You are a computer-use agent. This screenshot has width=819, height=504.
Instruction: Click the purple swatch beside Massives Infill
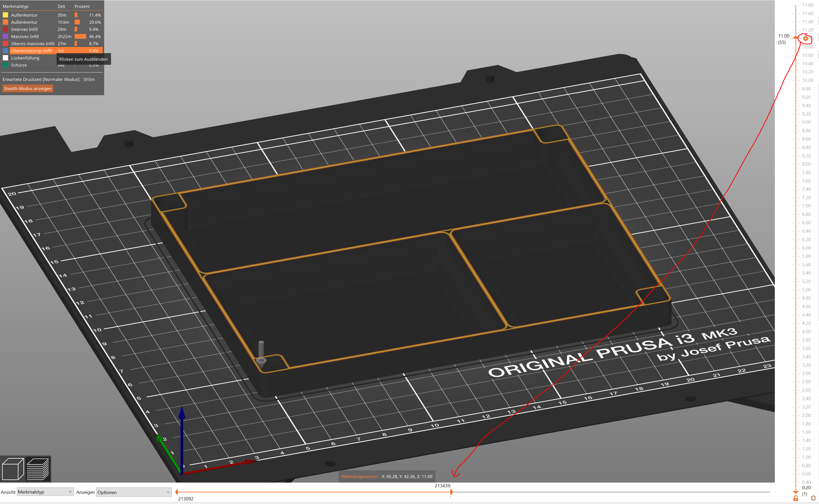5,36
